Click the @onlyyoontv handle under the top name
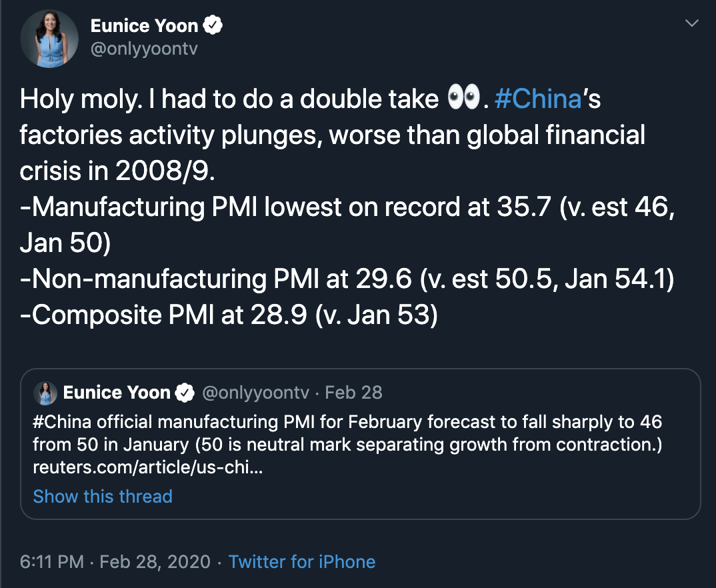 point(144,50)
